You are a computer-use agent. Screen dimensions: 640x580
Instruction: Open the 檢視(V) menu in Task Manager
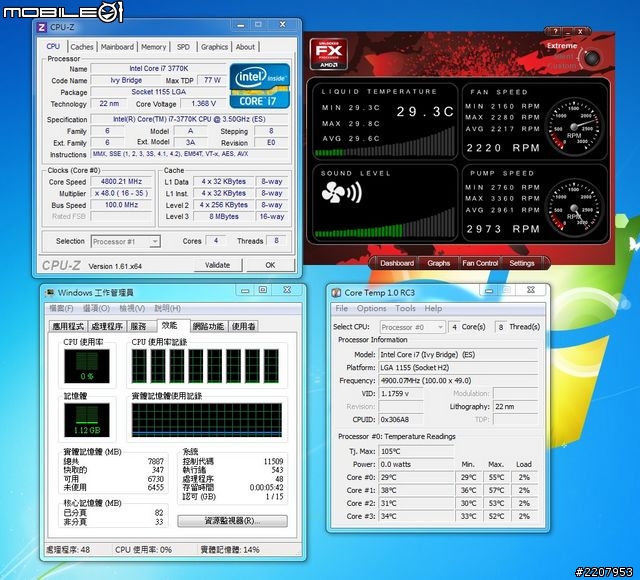(x=132, y=309)
